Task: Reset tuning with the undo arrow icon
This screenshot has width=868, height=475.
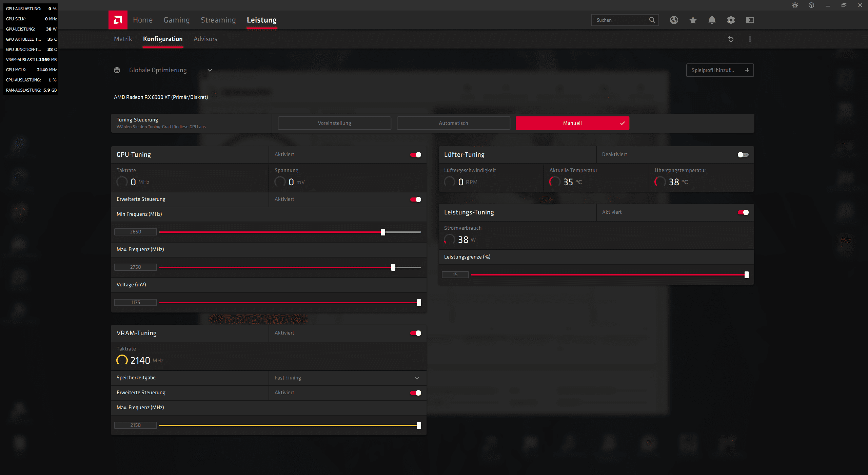Action: coord(731,39)
